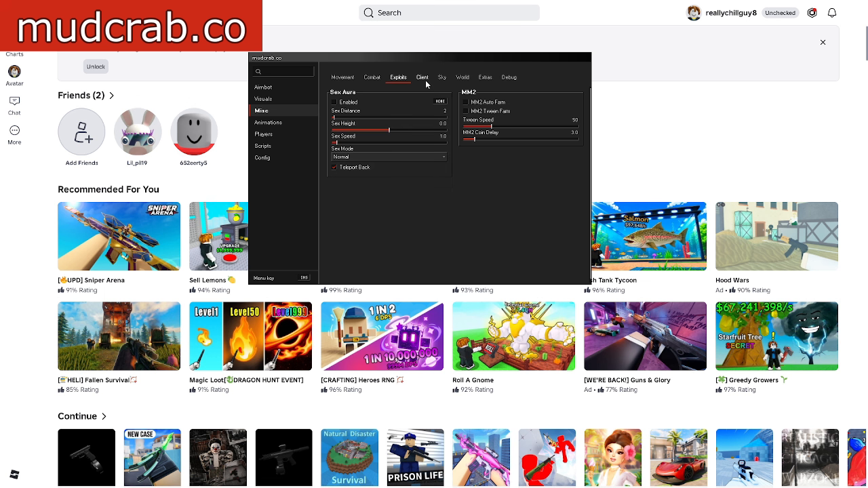Viewport: 868px width, 488px height.
Task: Click the Roblox logo at bottom left
Action: 14,474
